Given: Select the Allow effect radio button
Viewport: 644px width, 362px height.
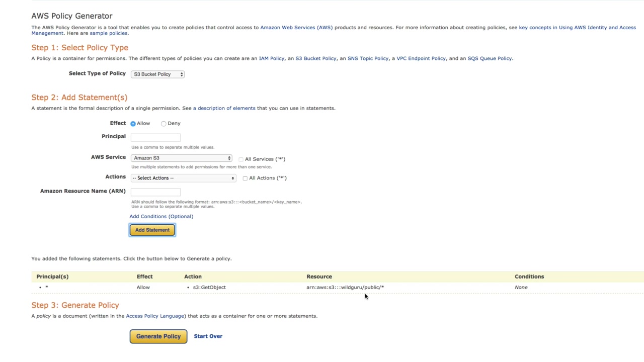Looking at the screenshot, I should pyautogui.click(x=133, y=124).
